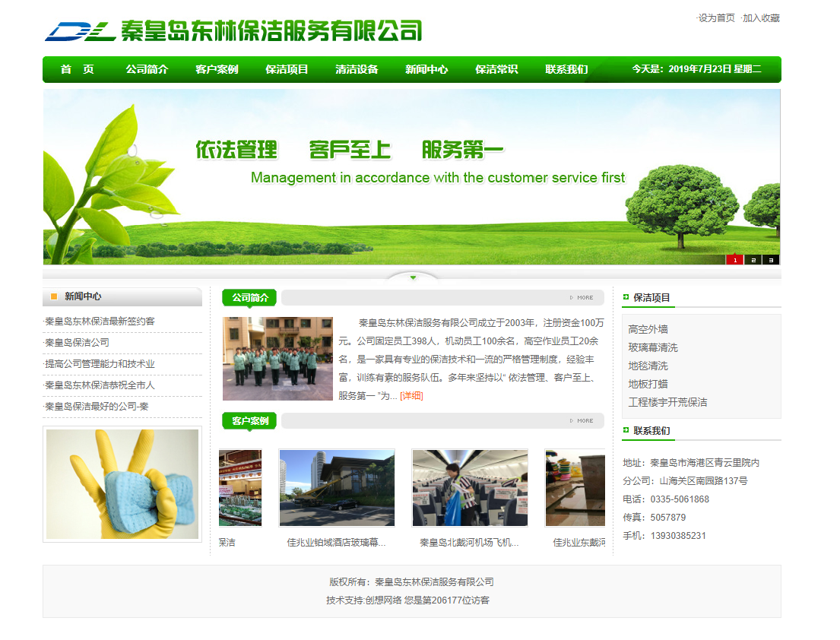Navigate to 新闻中心 menu item
The image size is (840, 640).
(426, 69)
